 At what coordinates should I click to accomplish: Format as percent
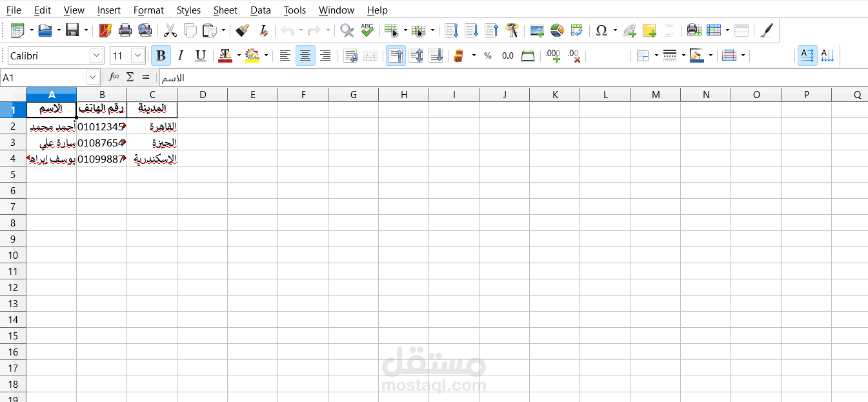tap(488, 56)
